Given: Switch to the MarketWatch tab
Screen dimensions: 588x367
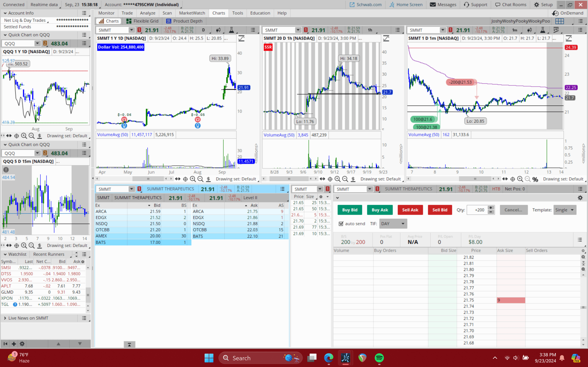Looking at the screenshot, I should tap(192, 13).
